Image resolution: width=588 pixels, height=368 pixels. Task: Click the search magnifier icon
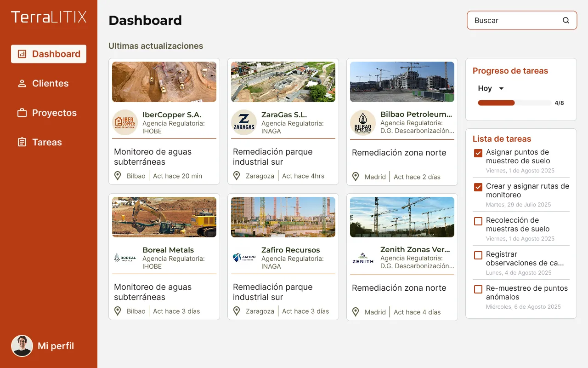[566, 20]
